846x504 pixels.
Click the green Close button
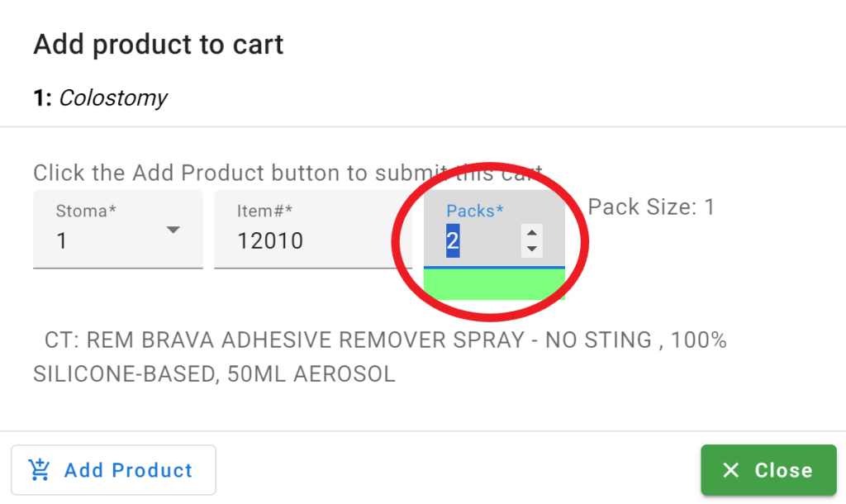point(768,470)
